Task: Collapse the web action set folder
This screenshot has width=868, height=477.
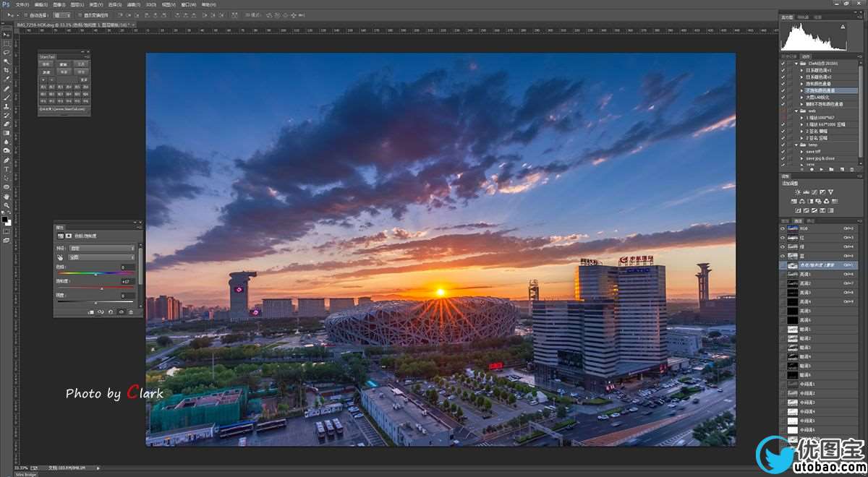Action: point(796,111)
